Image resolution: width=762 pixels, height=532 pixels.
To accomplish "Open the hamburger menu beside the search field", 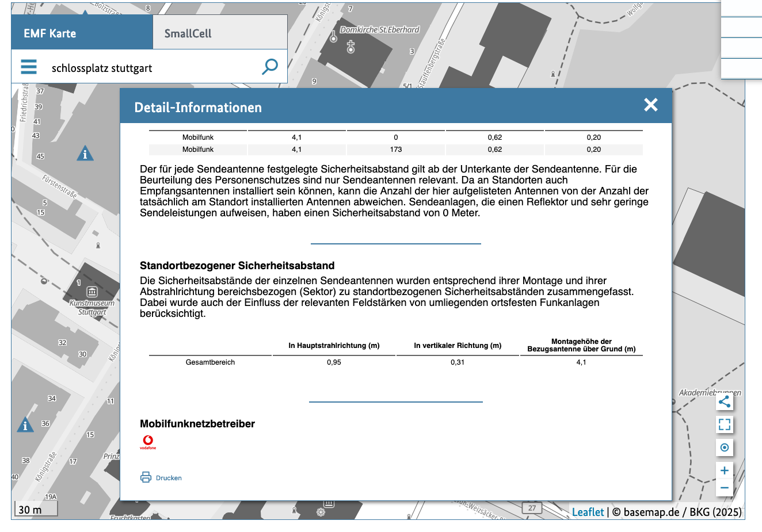I will [29, 67].
